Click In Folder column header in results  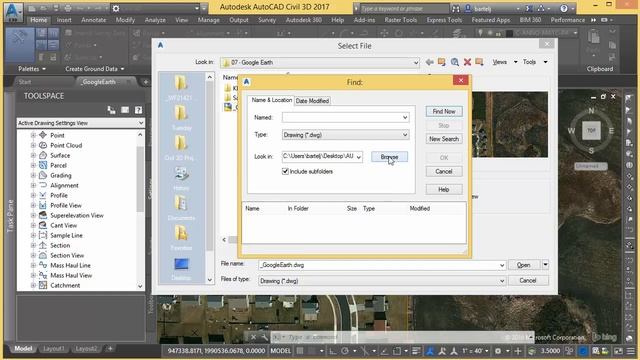tap(298, 209)
